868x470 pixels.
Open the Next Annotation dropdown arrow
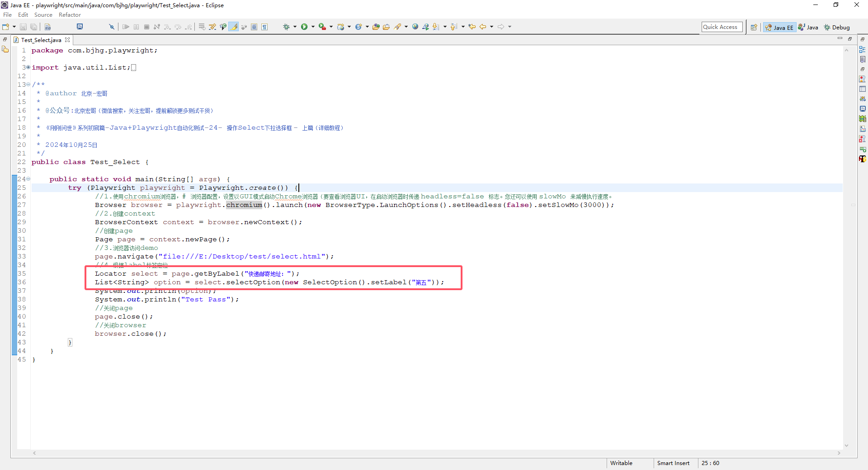(445, 27)
